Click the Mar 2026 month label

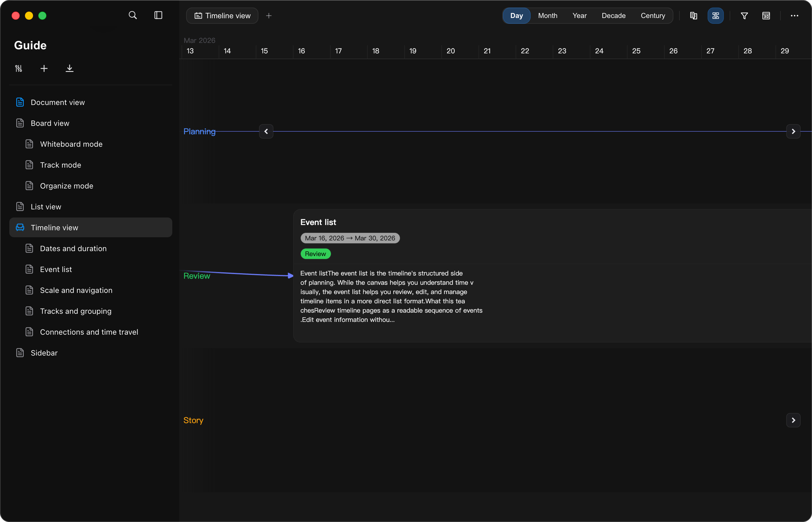(x=199, y=40)
